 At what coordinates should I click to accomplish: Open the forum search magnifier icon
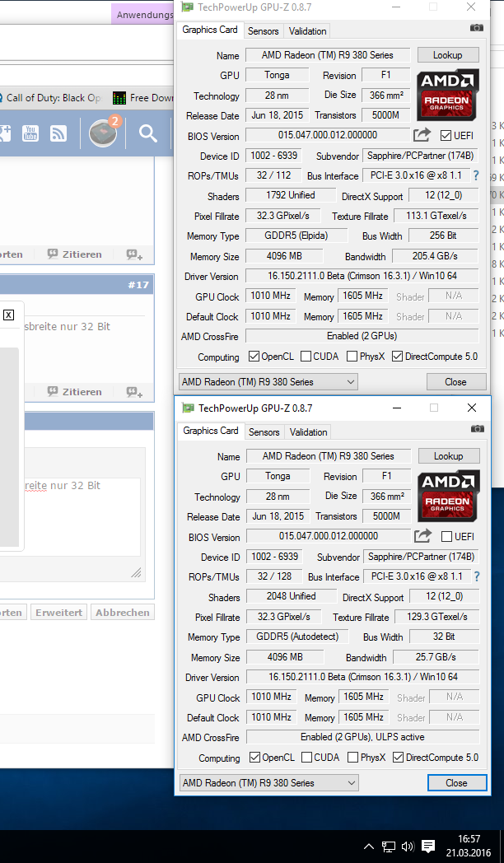147,133
